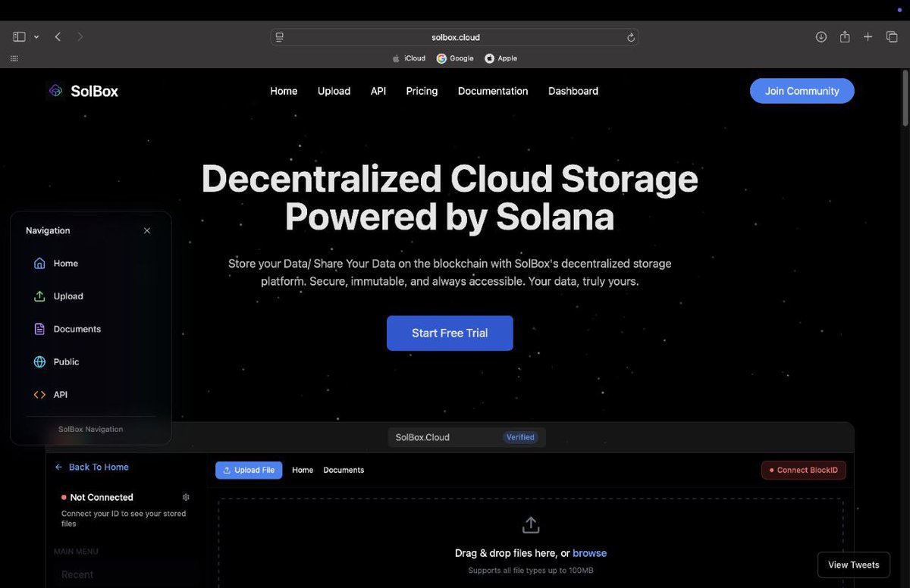Click Back To Home link
Screen dimensions: 910x588
[x=92, y=467]
